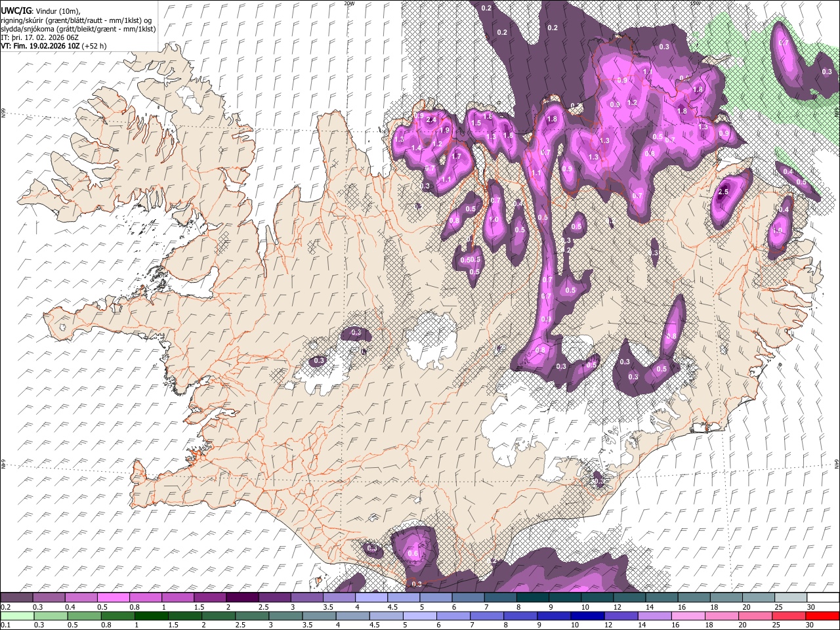The height and width of the screenshot is (630, 840).
Task: Click the 'IT: þri. 17. 02. 2026 06Z' line
Action: [41, 37]
